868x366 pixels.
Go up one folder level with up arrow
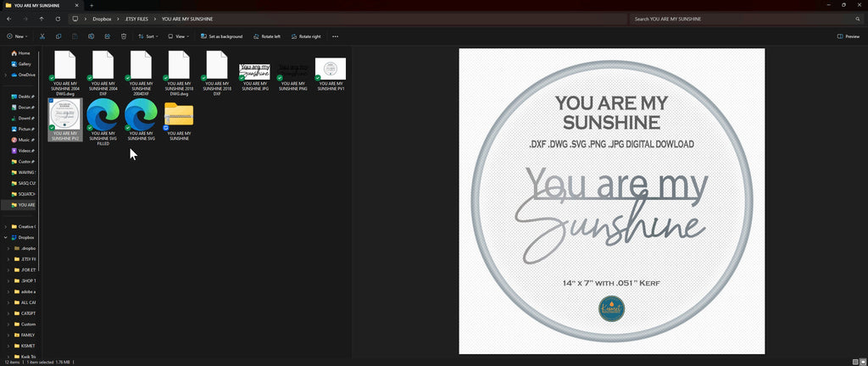42,19
